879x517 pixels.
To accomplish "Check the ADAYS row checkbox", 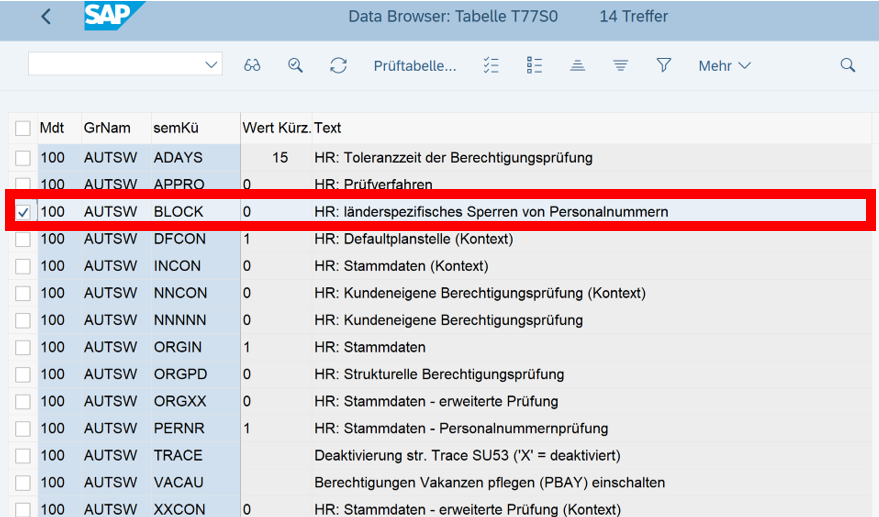I will point(23,158).
